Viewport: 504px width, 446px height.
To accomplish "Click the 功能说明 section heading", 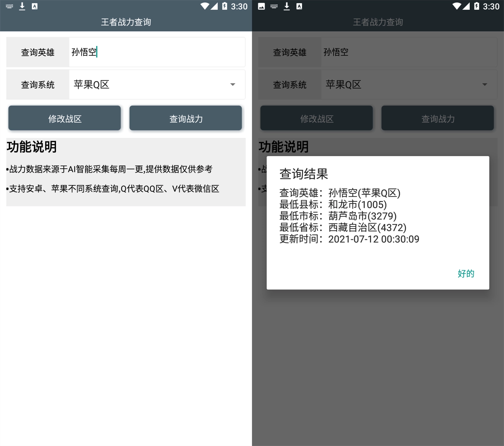I will coord(32,147).
